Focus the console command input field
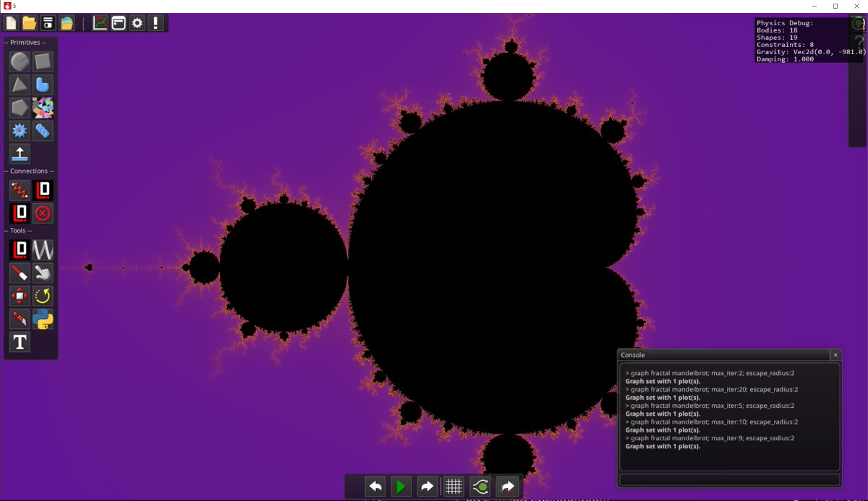This screenshot has height=501, width=868. (730, 480)
